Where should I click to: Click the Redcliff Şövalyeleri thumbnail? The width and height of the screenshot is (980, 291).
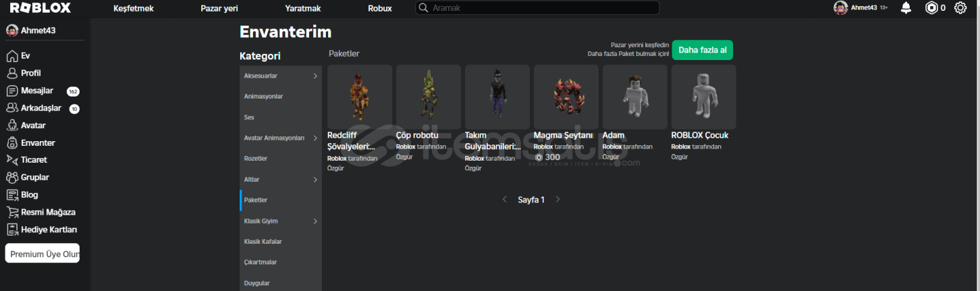(x=360, y=97)
